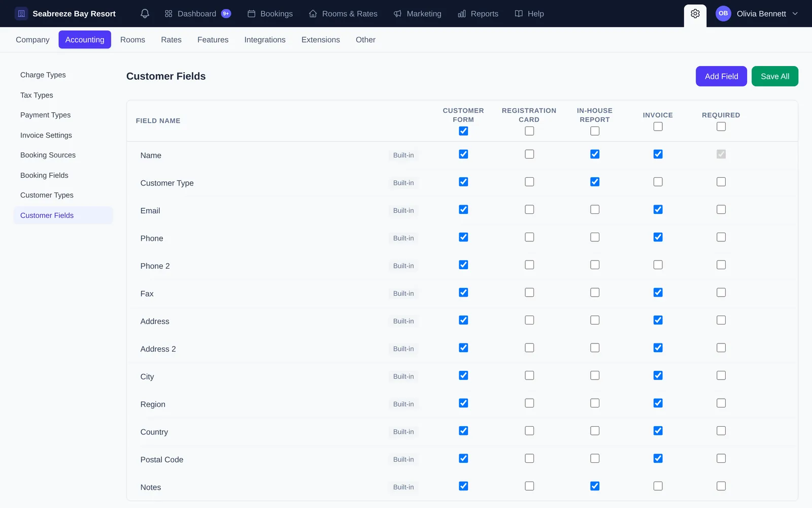Go to Bookings in top navigation
Viewport: 812px width, 508px height.
pyautogui.click(x=270, y=14)
